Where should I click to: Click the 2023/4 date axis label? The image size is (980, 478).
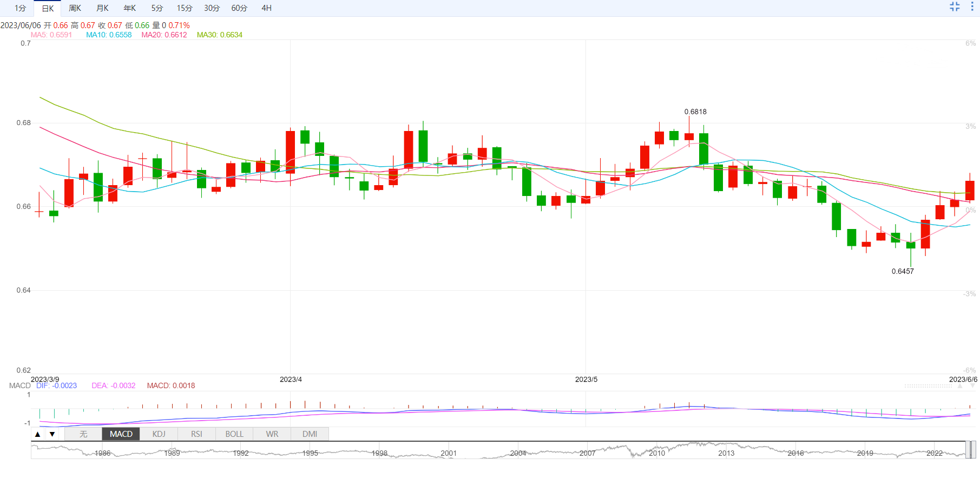click(x=291, y=379)
